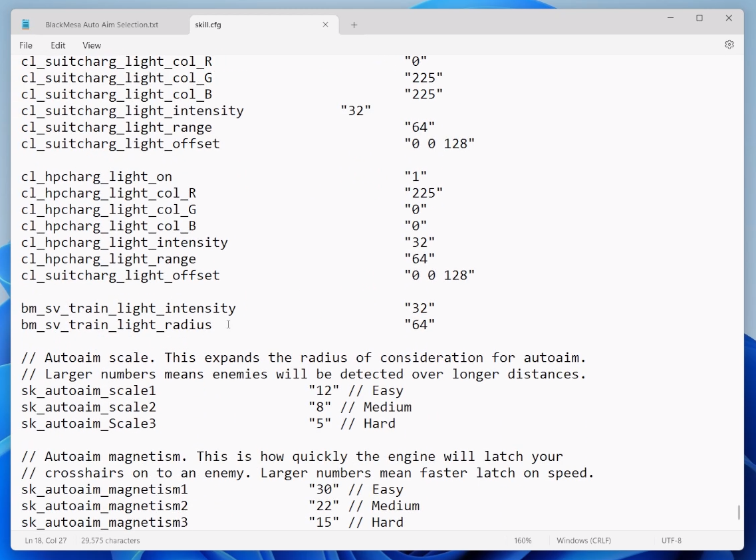Click the sk_autoaim_scale1 variable
The image size is (756, 560).
[x=88, y=390]
